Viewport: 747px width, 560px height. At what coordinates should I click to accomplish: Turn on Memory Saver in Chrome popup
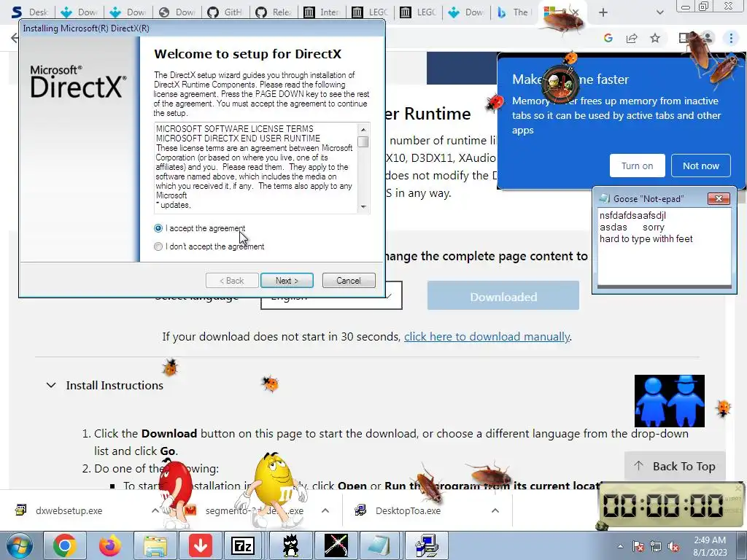637,166
